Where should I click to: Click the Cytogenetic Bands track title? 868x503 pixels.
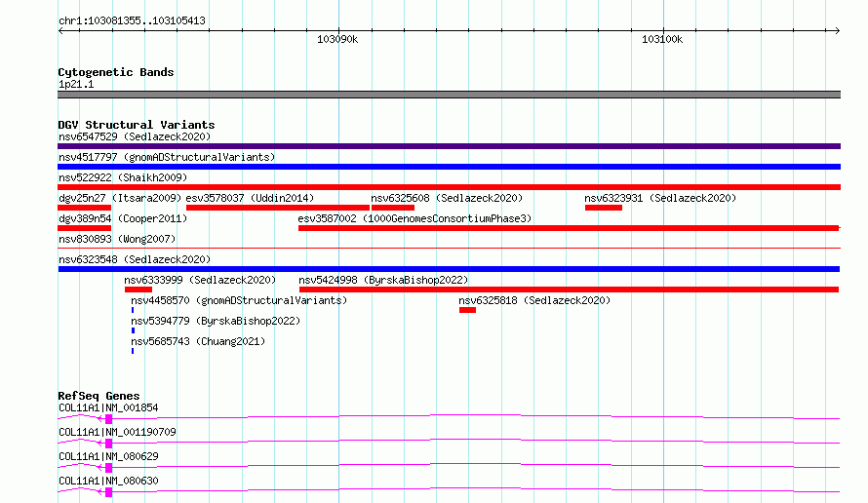[116, 72]
